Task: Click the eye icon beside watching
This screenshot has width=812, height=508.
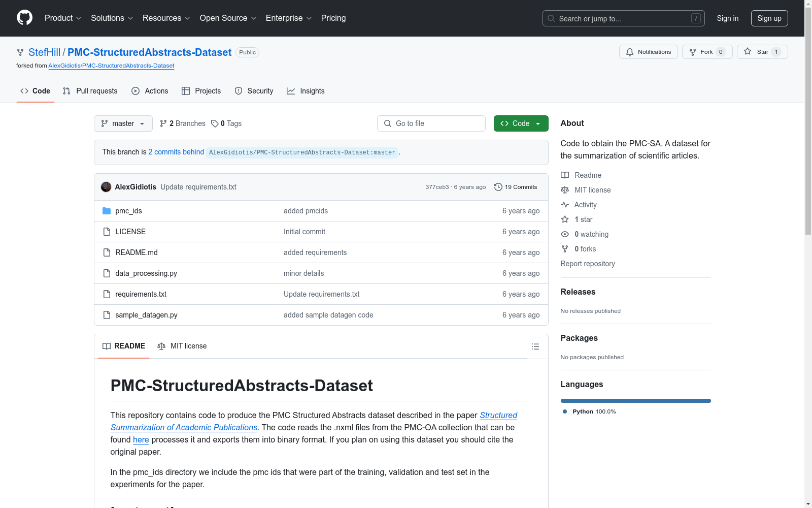Action: point(565,234)
